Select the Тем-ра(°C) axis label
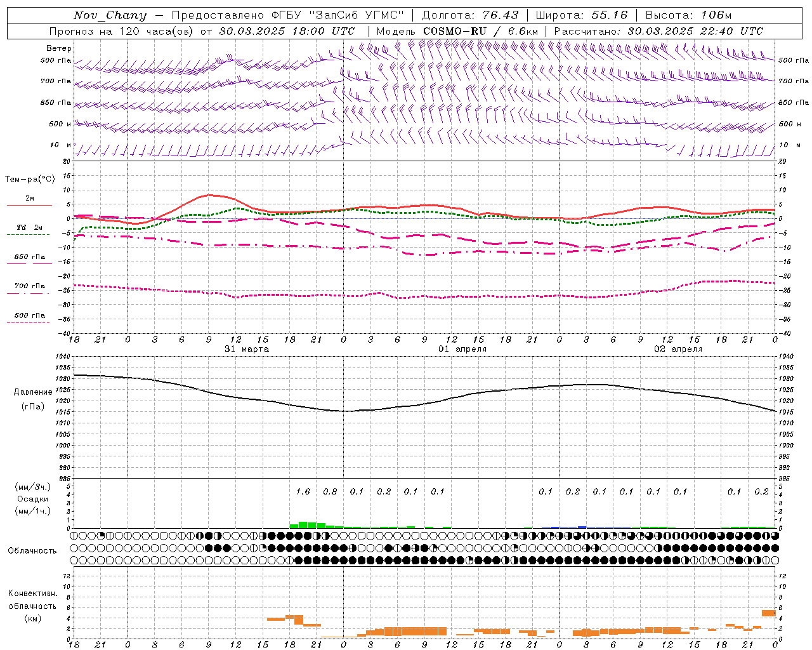 click(x=30, y=180)
